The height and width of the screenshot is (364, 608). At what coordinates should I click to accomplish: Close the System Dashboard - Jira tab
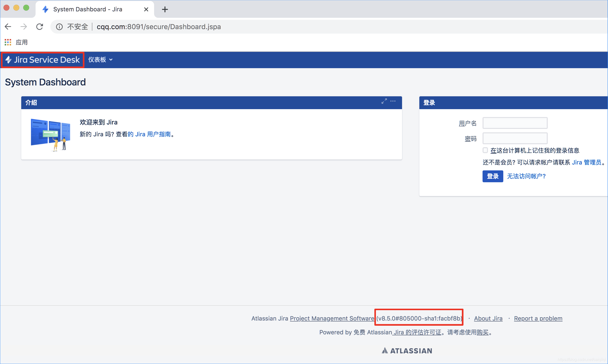146,9
